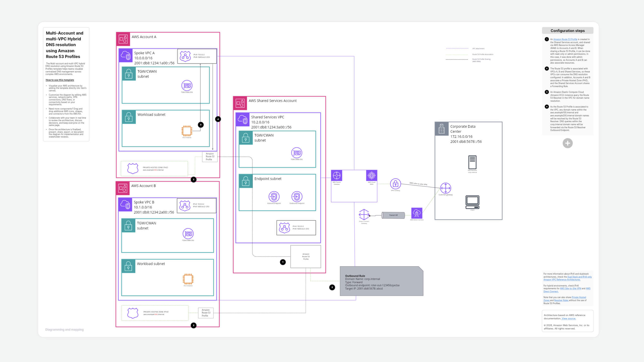The image size is (644, 362).
Task: Open the Dual Stack and IPv6-only link
Action: [x=568, y=278]
